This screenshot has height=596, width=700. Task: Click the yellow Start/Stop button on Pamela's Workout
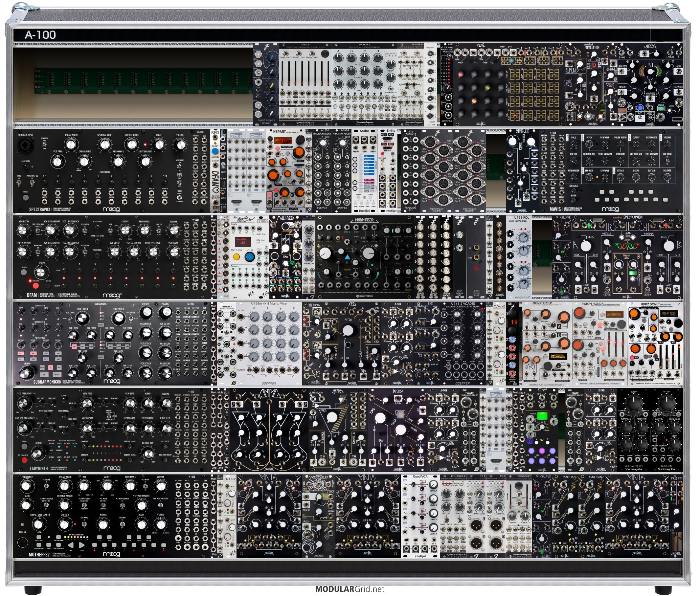tap(237, 257)
